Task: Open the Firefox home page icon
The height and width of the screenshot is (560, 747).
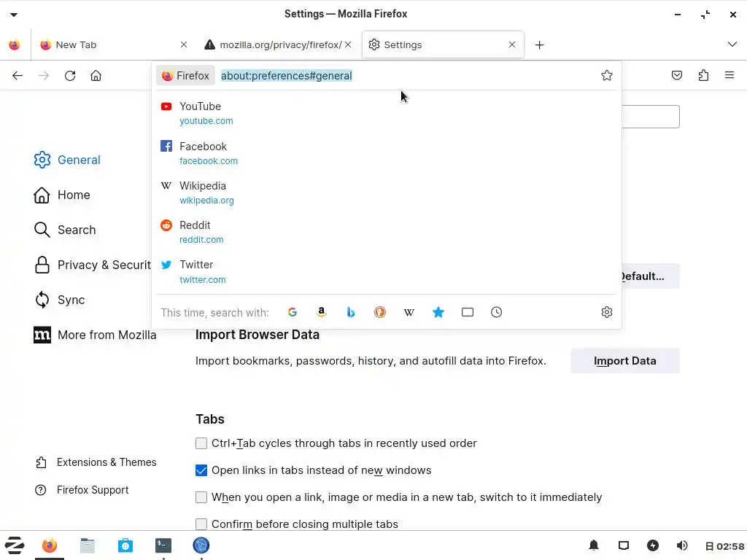Action: pyautogui.click(x=96, y=76)
